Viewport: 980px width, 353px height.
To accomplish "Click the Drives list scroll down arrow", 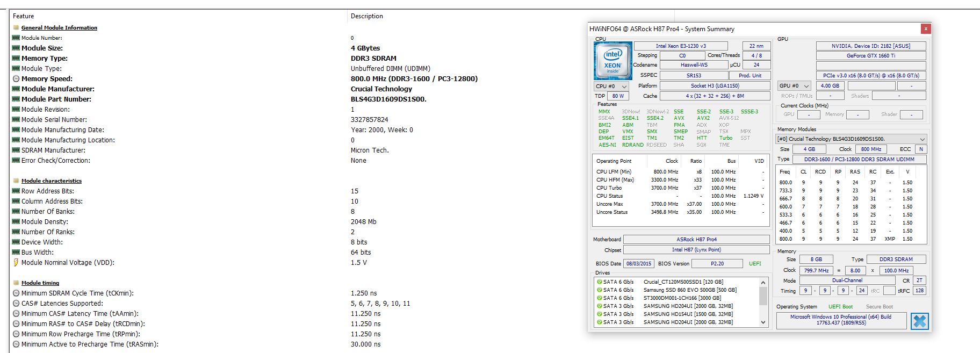I will pos(763,322).
